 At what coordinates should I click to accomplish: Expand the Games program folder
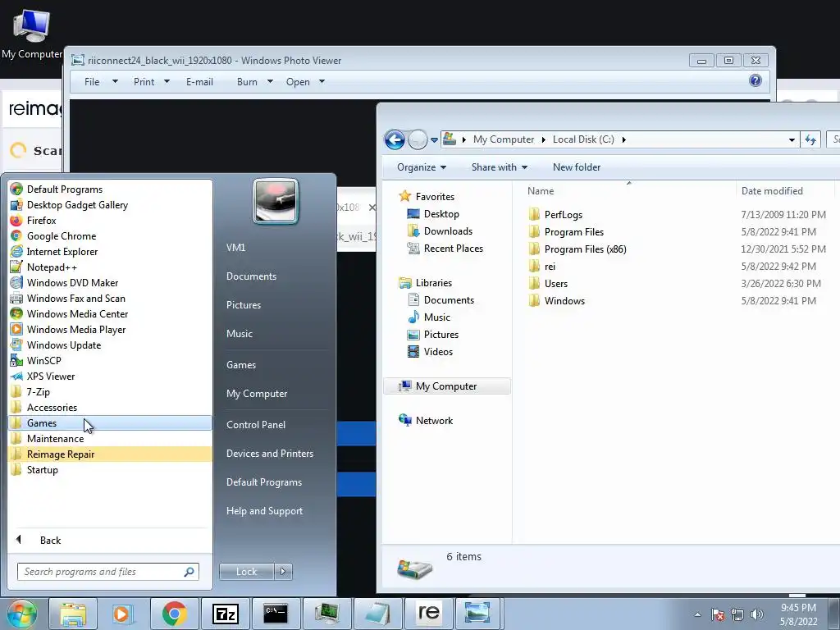point(110,422)
